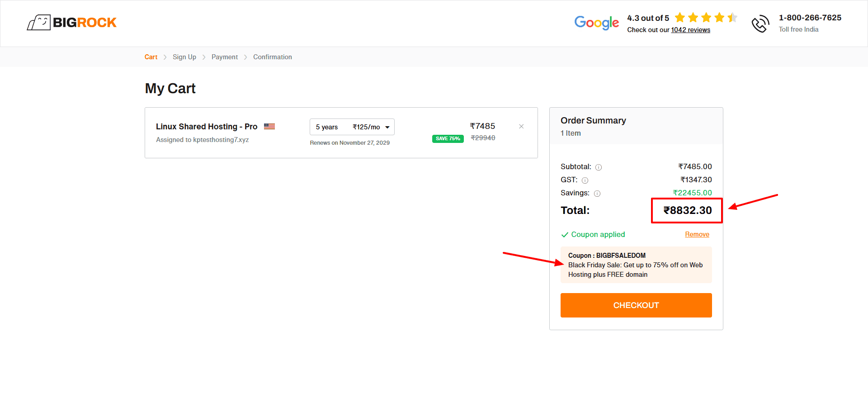Click the Google logo
This screenshot has width=868, height=417.
pos(596,23)
